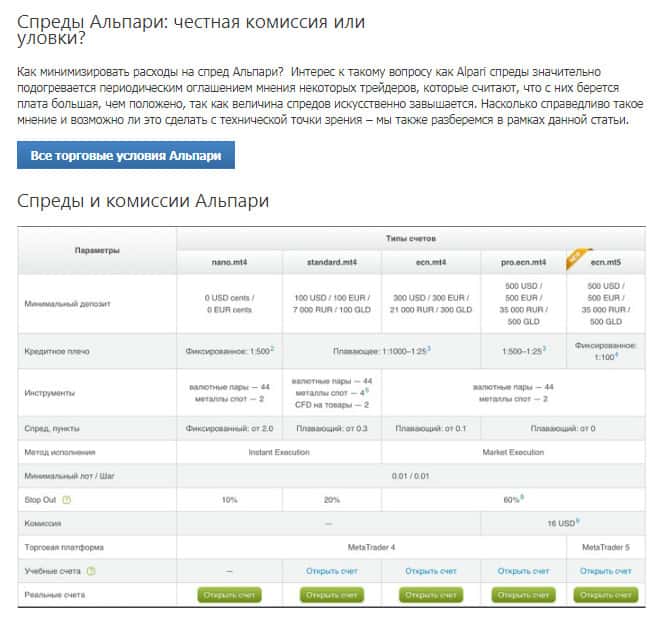Click green real account button for standard.mt4

tap(332, 595)
